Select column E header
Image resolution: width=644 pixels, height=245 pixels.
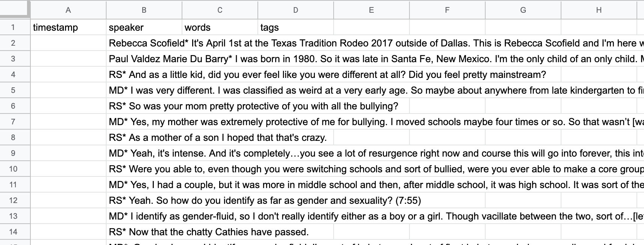[x=372, y=10]
